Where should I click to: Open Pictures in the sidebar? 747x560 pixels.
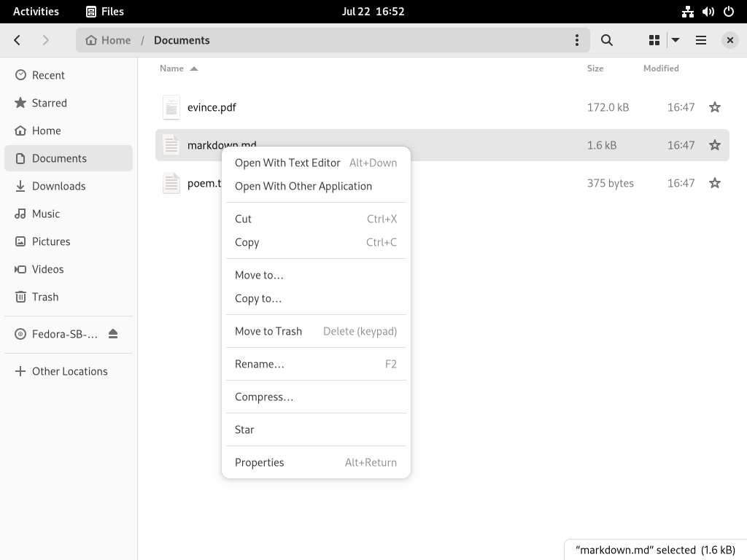click(x=69, y=241)
